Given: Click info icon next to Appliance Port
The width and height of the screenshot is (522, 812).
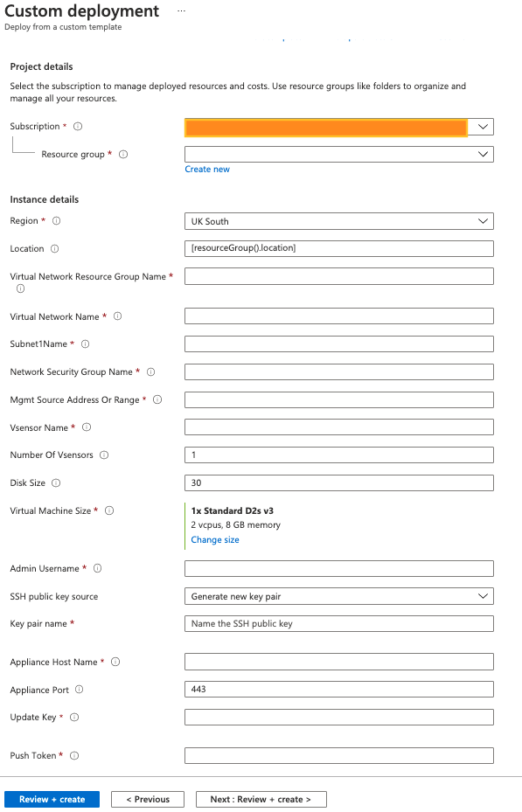Looking at the screenshot, I should click(x=80, y=690).
